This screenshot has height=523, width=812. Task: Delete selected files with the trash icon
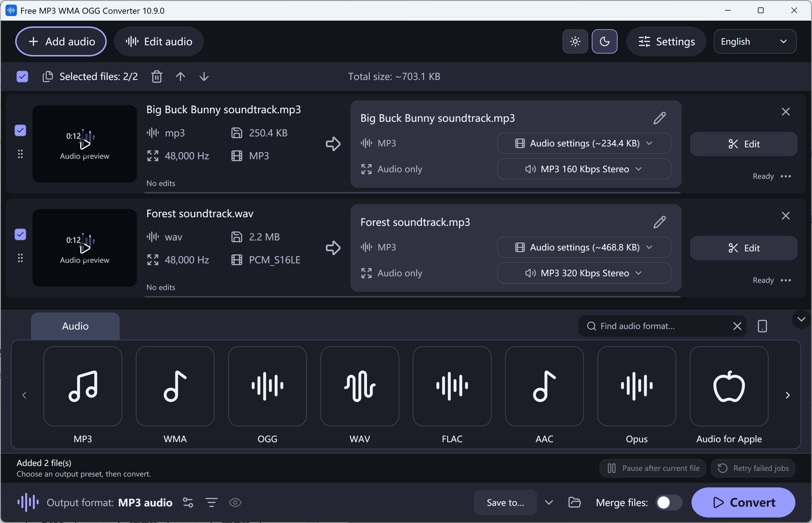pyautogui.click(x=156, y=77)
